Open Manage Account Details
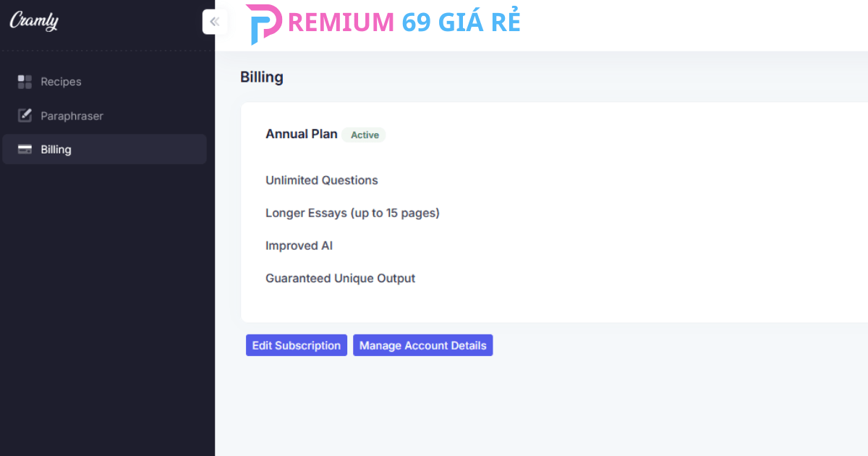The image size is (868, 456). tap(422, 345)
